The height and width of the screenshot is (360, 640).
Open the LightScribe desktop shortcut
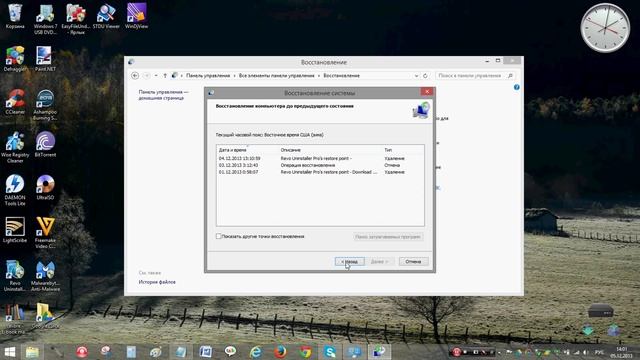coord(15,231)
